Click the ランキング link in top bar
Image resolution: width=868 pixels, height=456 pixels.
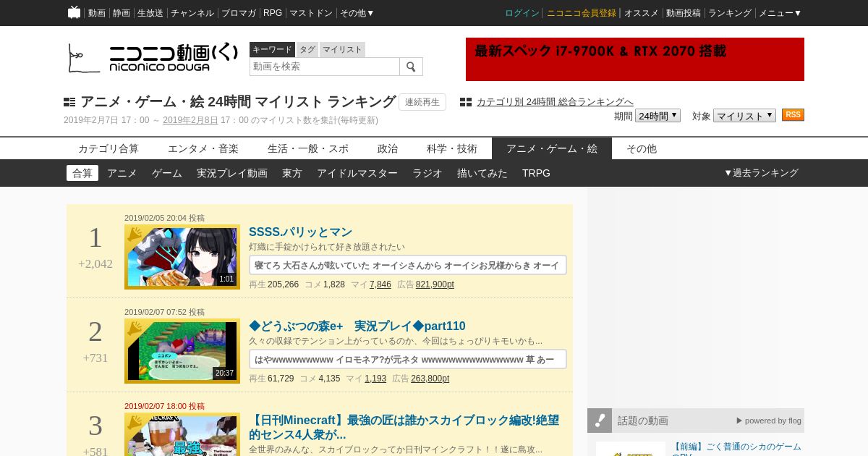730,13
